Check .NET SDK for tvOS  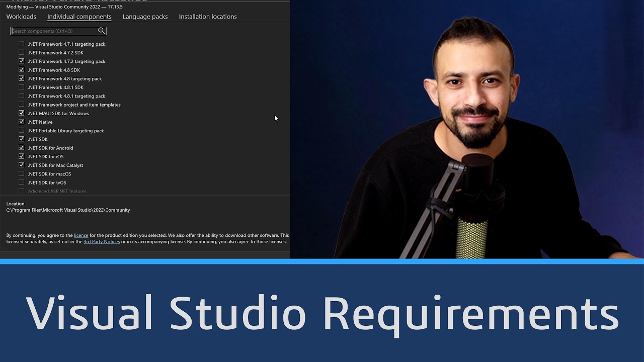click(21, 183)
